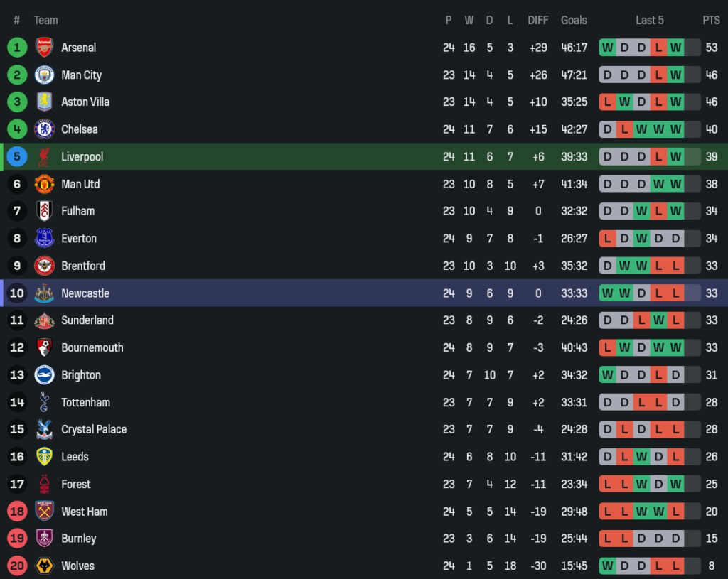Image resolution: width=728 pixels, height=579 pixels.
Task: Click the red position 20 rank circle
Action: (17, 566)
